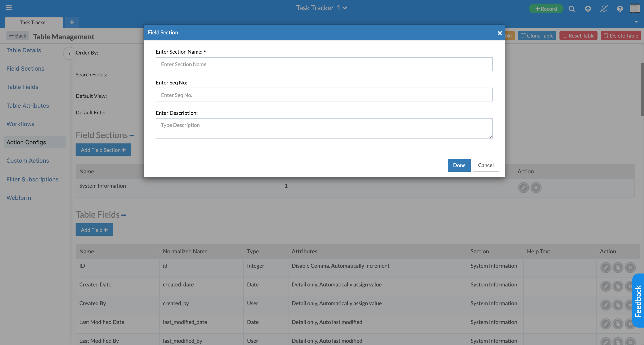Open the Task Tracker_1 app dropdown
The height and width of the screenshot is (345, 644).
click(x=322, y=8)
